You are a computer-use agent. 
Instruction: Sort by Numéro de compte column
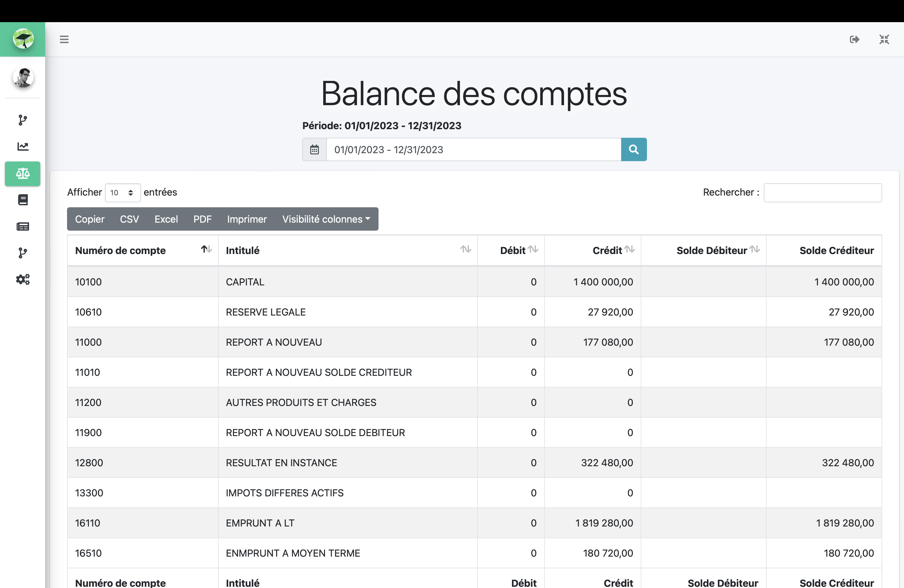142,251
